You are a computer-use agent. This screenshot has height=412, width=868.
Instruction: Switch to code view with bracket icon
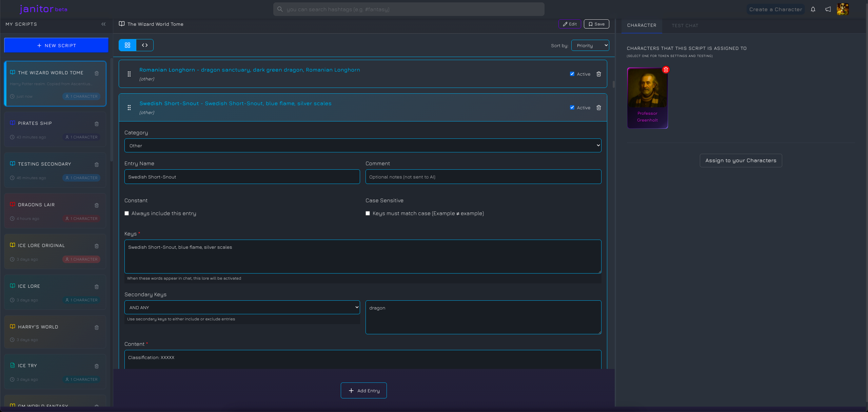click(145, 45)
